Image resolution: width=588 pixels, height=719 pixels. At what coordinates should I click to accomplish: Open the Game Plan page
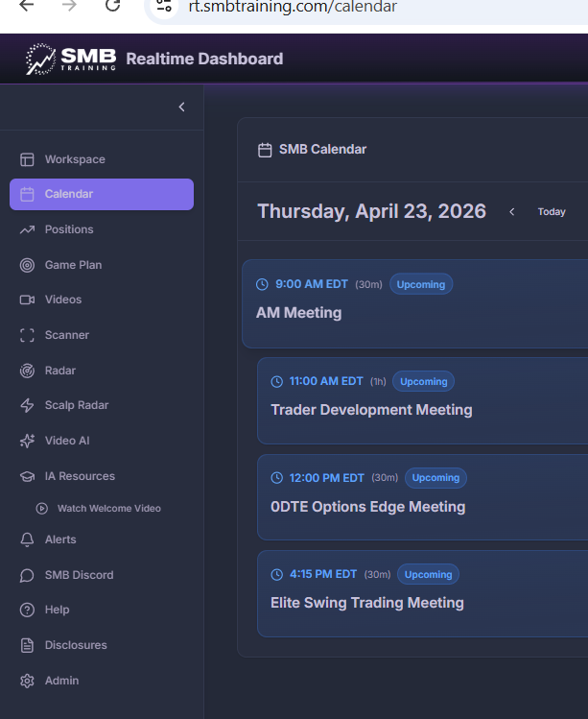click(102, 265)
